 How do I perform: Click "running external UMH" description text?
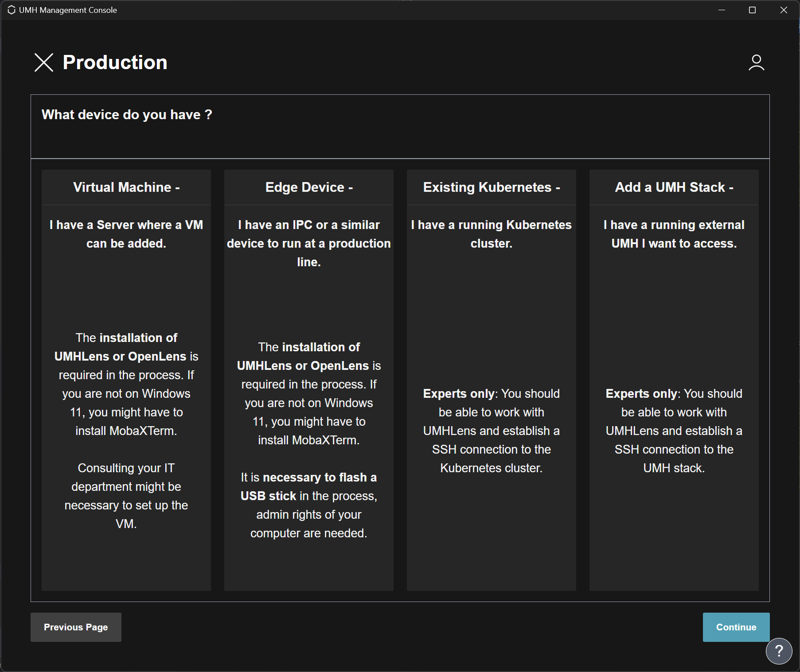click(674, 234)
